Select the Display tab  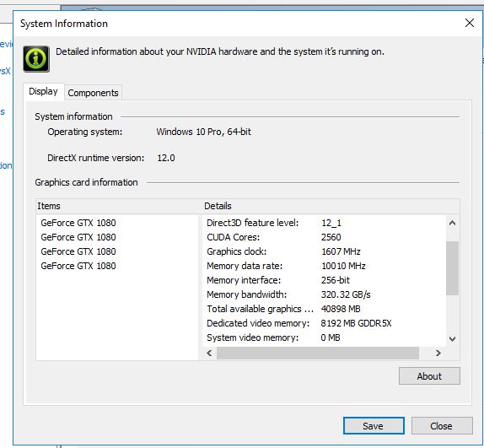click(43, 91)
